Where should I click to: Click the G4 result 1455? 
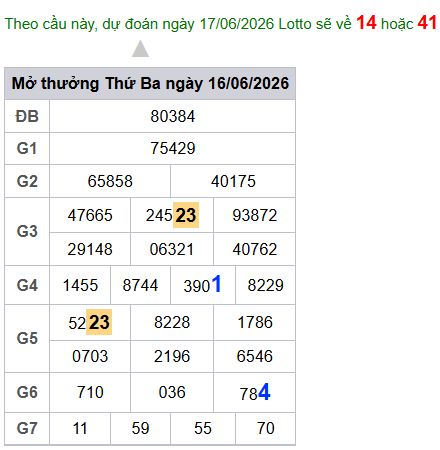(x=80, y=285)
